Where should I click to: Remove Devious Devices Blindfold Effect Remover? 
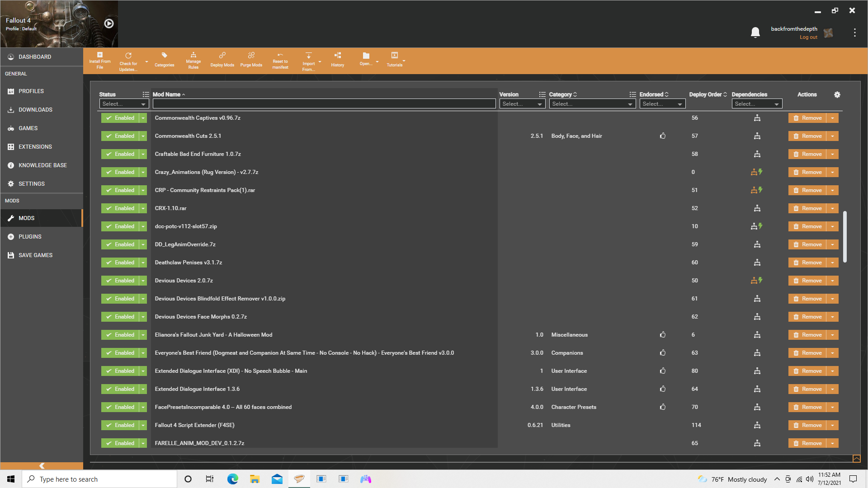click(x=807, y=299)
